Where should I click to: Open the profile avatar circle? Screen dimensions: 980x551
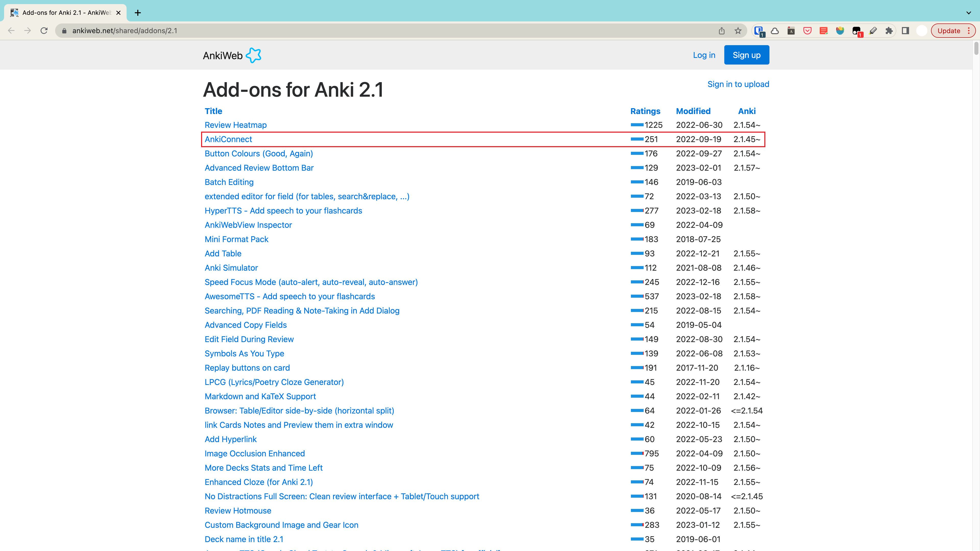(921, 31)
